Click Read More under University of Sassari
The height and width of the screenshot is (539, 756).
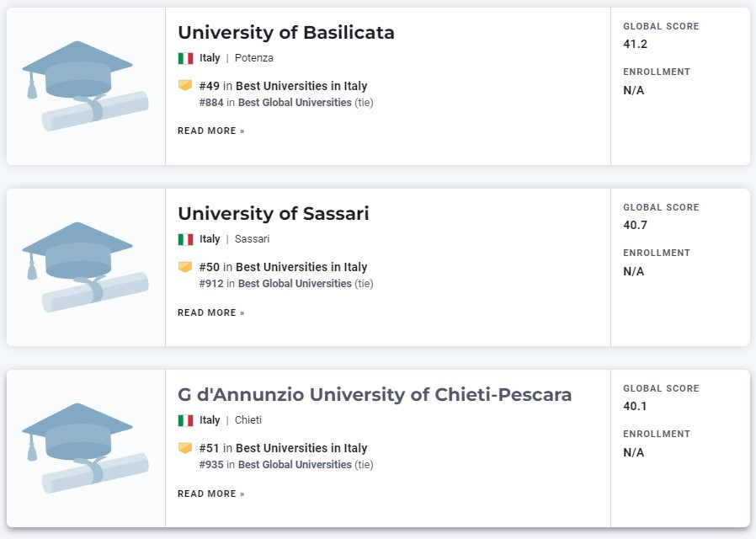[211, 312]
